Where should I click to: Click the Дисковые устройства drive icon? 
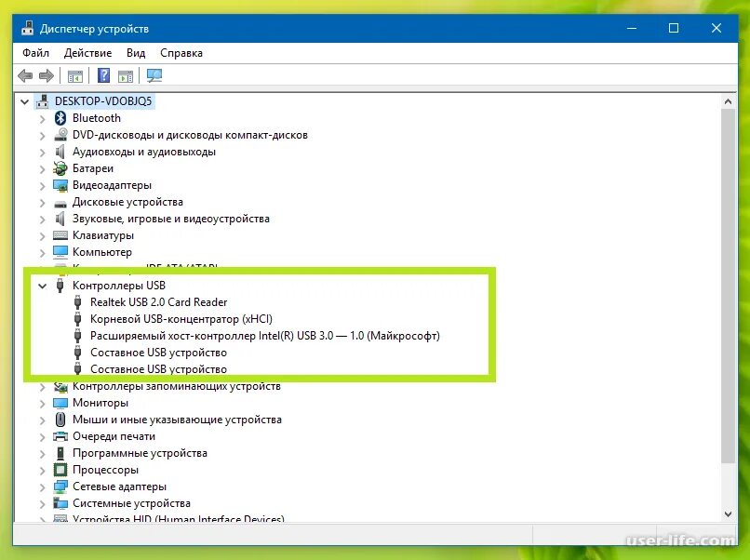(60, 203)
